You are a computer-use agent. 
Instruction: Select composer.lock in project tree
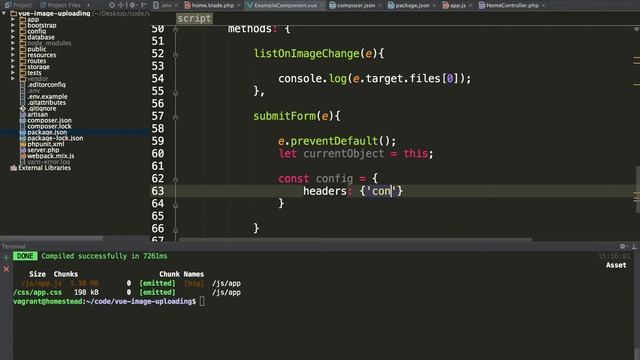tap(49, 126)
